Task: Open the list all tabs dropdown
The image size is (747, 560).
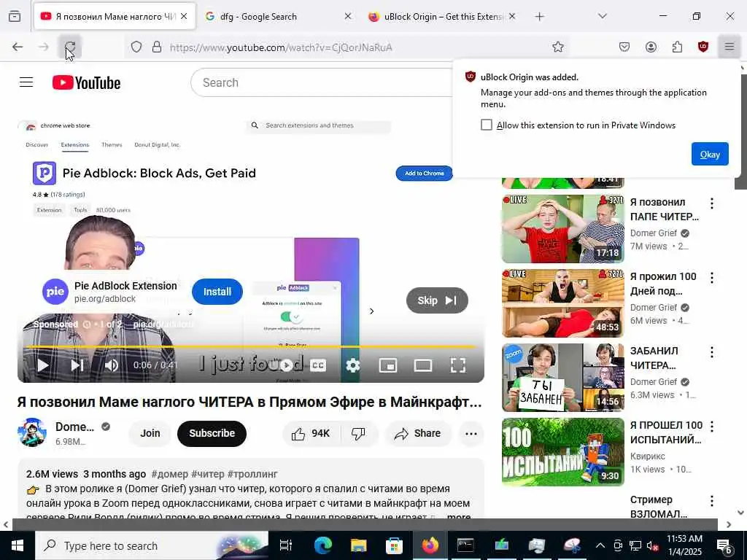Action: pos(602,16)
